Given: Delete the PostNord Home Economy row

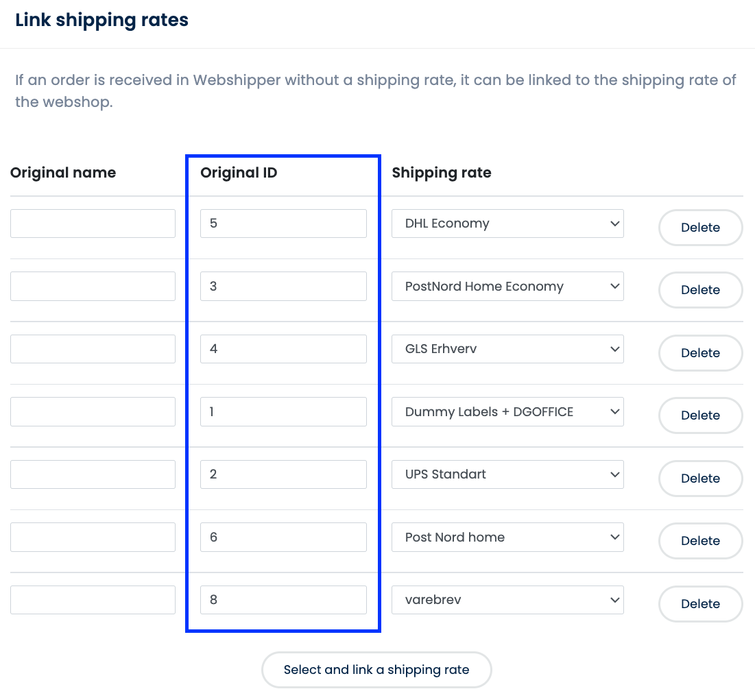Looking at the screenshot, I should click(701, 290).
